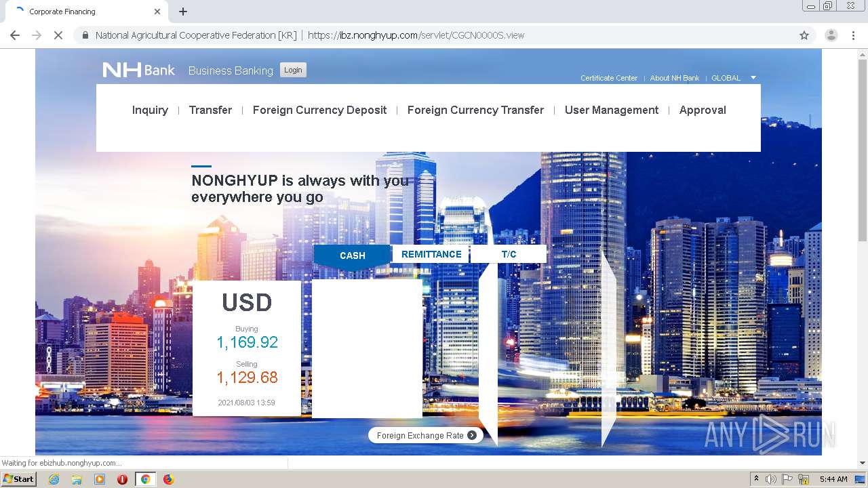This screenshot has width=868, height=488.
Task: Click the USD buying rate 1,169.92
Action: [x=247, y=342]
